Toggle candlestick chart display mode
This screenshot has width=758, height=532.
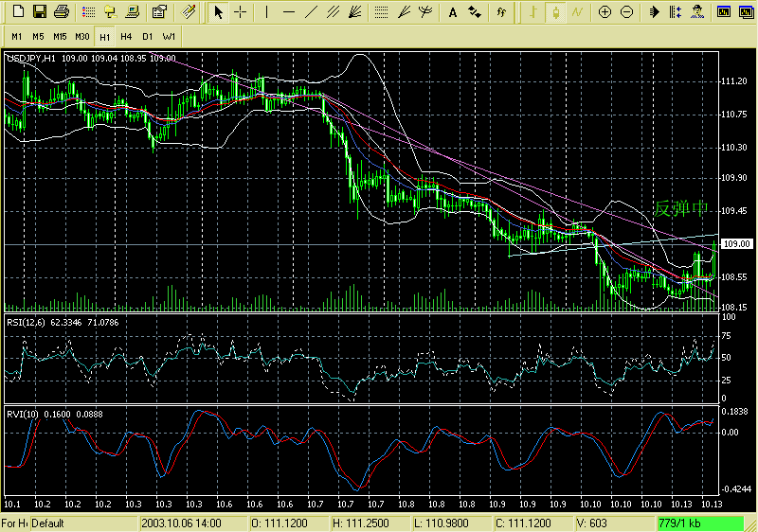click(553, 12)
